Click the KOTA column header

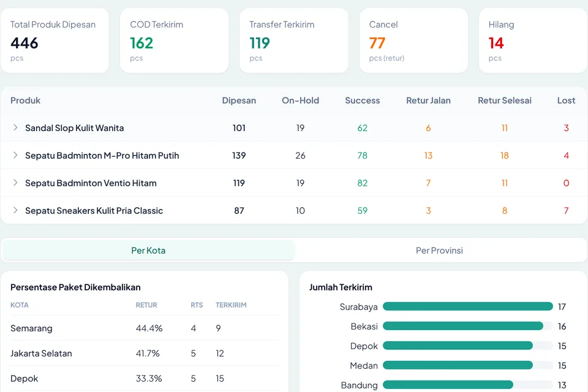coord(20,305)
